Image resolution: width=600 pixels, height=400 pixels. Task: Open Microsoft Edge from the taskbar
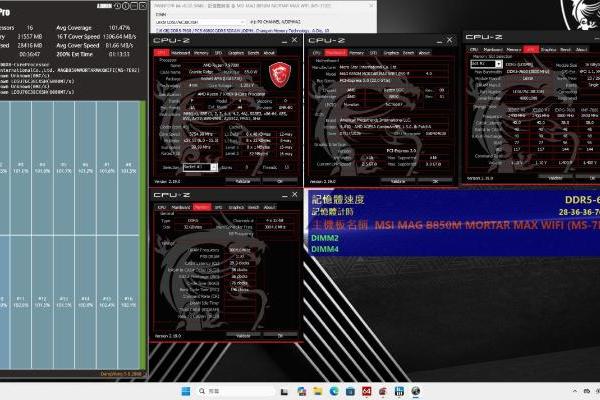pyautogui.click(x=334, y=391)
